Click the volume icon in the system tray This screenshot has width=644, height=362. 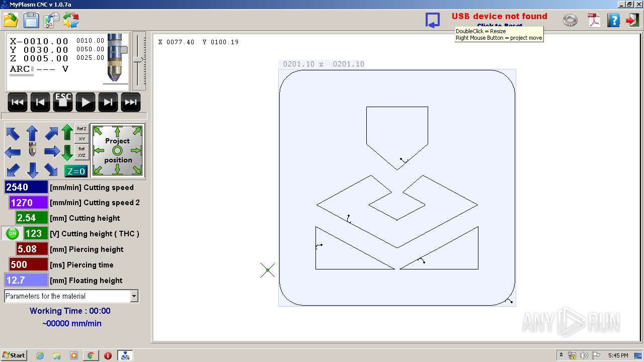584,355
